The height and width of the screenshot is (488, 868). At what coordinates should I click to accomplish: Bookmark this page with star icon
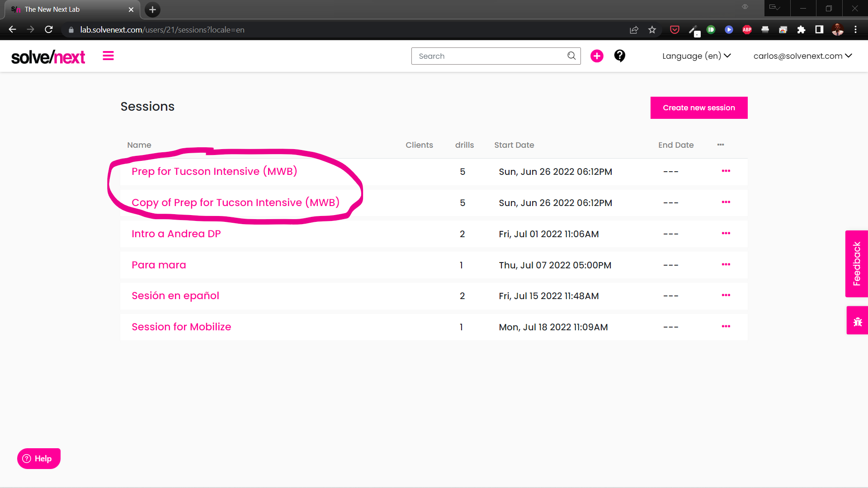click(x=652, y=30)
